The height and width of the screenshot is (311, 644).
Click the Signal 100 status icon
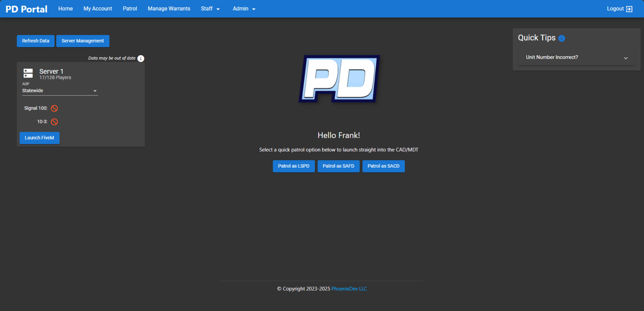point(54,108)
